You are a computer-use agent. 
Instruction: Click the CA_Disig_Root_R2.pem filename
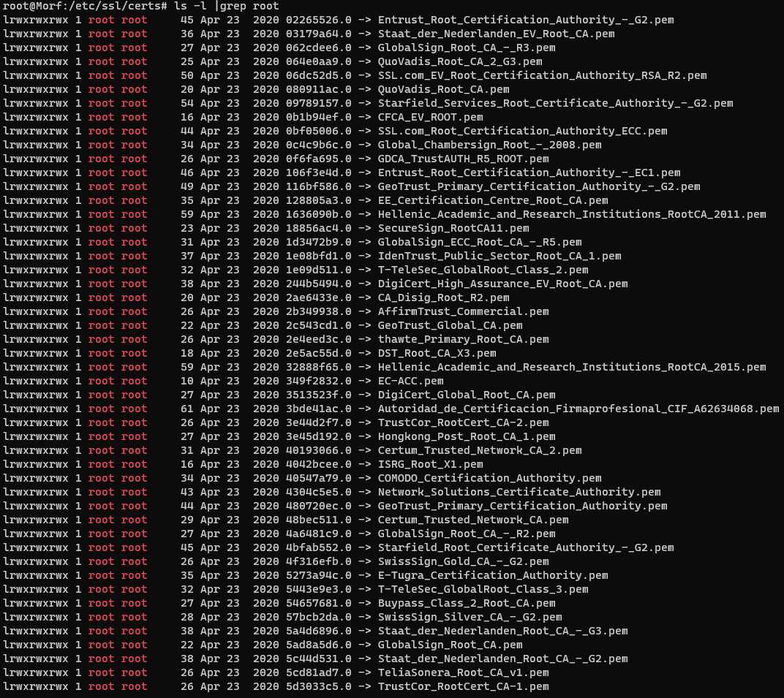(x=443, y=297)
